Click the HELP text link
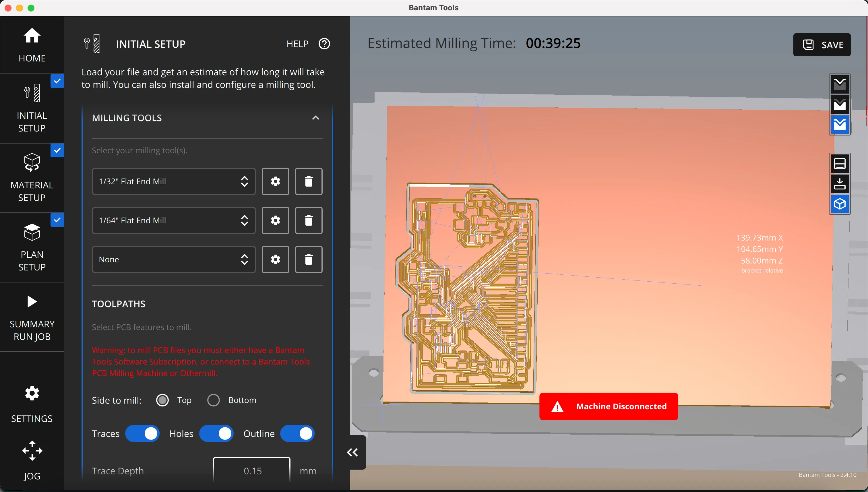The height and width of the screenshot is (492, 868). (x=297, y=44)
